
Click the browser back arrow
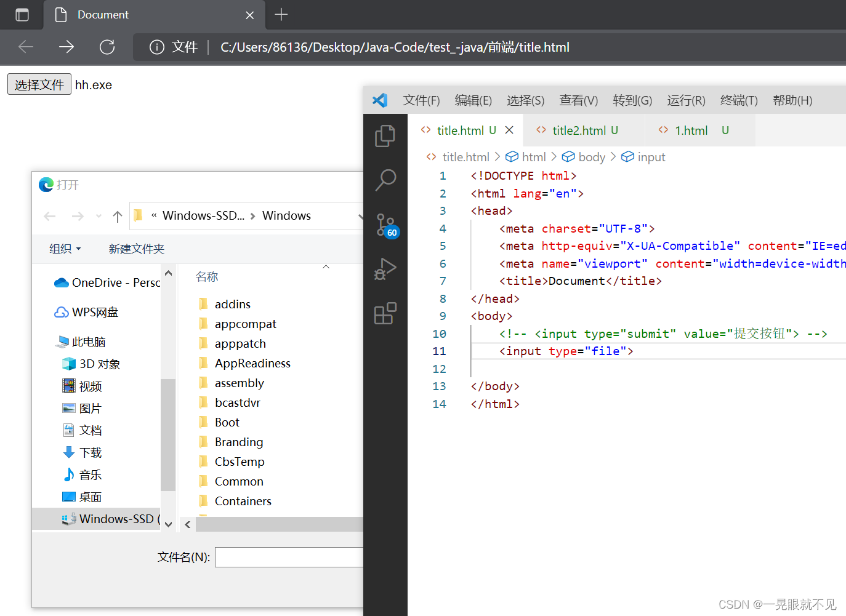coord(26,47)
